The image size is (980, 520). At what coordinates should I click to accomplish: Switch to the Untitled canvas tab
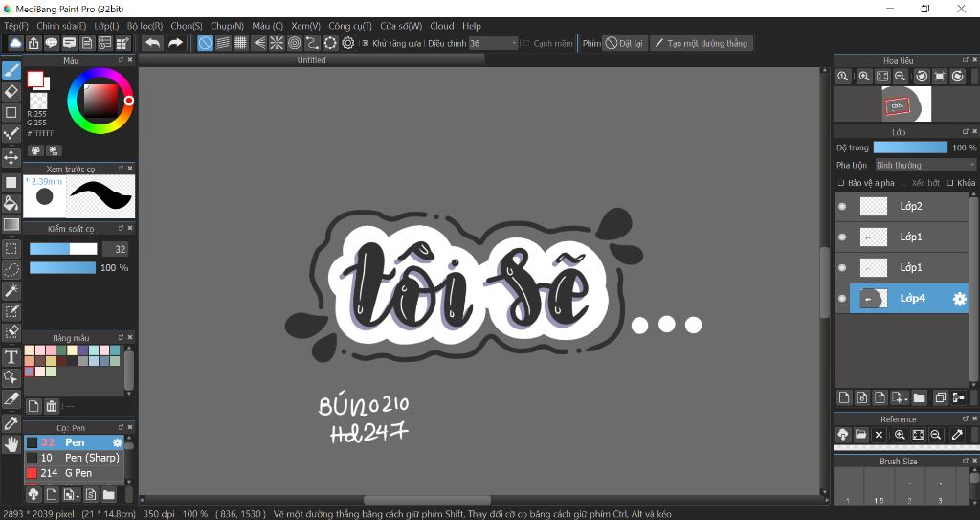311,60
